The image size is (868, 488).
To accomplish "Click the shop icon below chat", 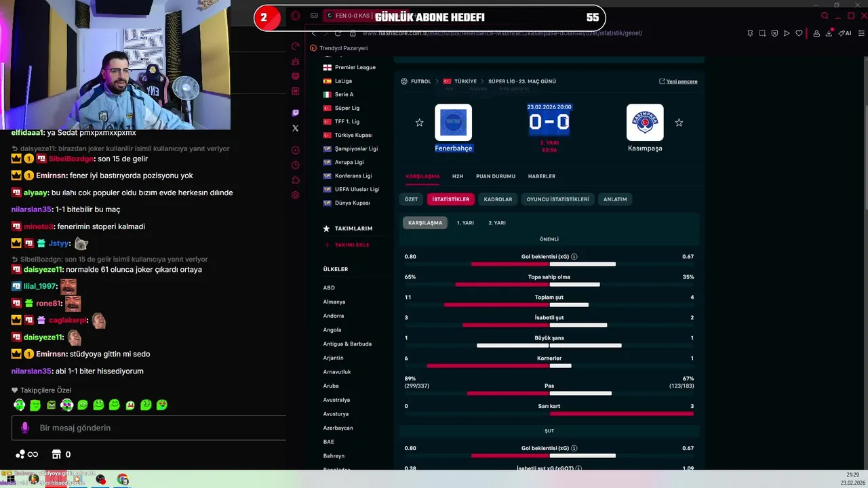I will pyautogui.click(x=57, y=454).
